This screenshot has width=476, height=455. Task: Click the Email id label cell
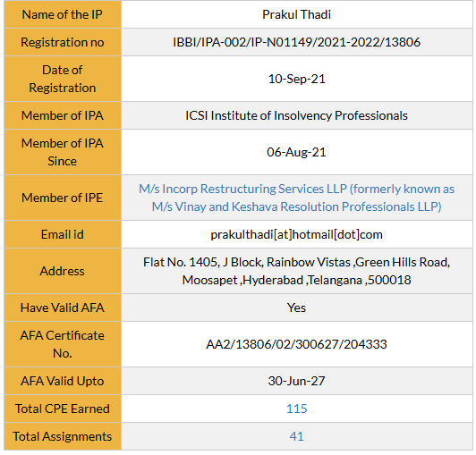[63, 234]
